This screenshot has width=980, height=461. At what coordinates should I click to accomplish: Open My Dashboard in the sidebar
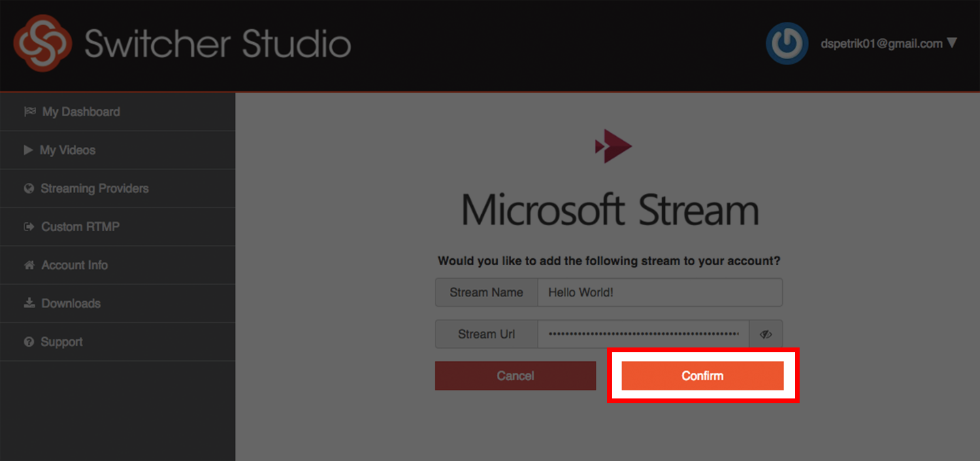(118, 112)
